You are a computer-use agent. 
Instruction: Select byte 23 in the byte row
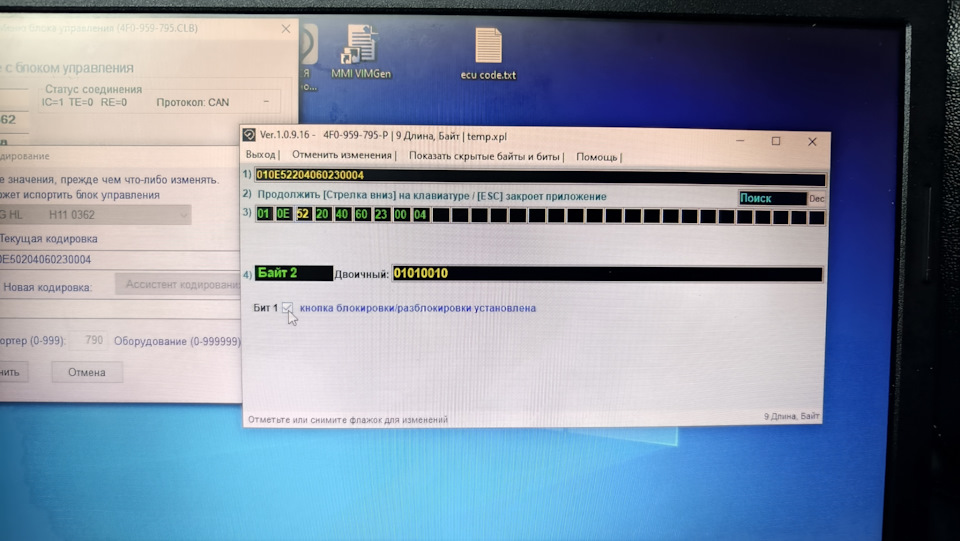tap(381, 215)
